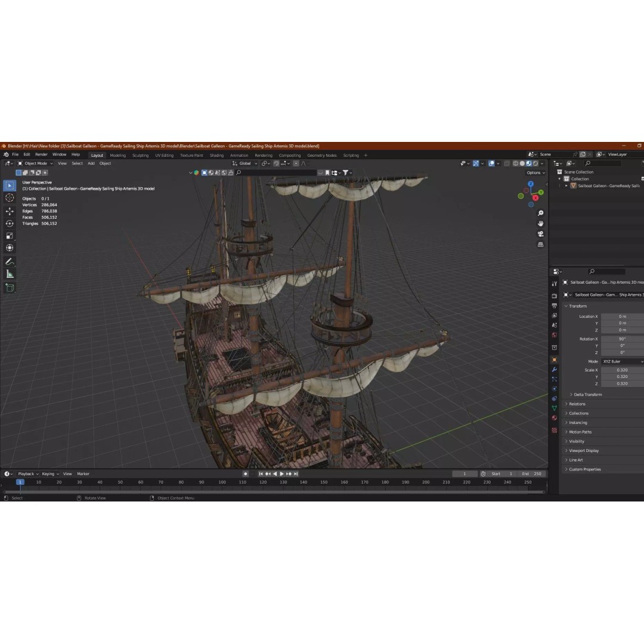Toggle snapping magnet icon
Screen dimensions: 644x644
pos(276,163)
